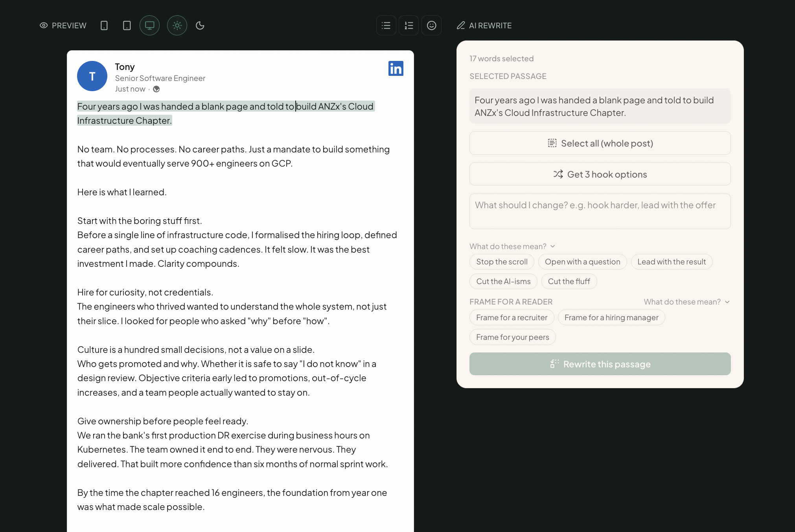Click Rewrite this passage button
This screenshot has height=532, width=795.
pyautogui.click(x=600, y=364)
